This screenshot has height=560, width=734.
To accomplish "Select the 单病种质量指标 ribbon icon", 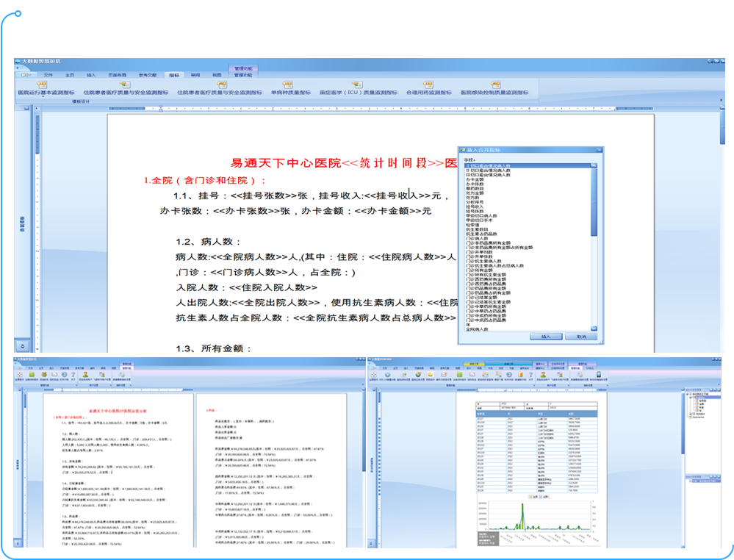I will [288, 85].
